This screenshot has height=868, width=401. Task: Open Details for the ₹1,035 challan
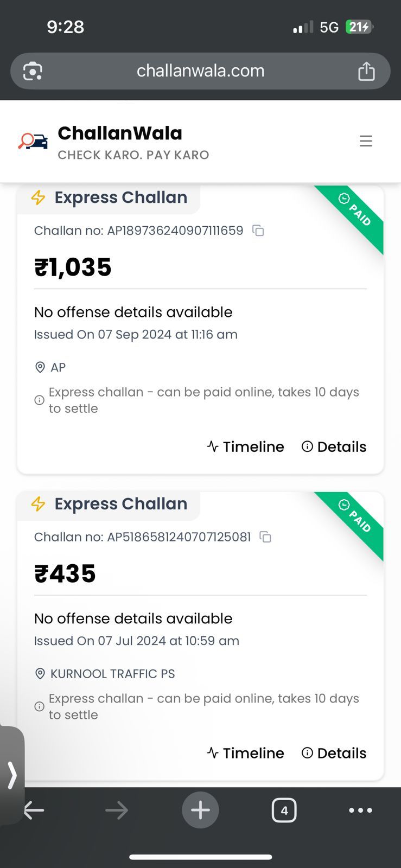coord(334,446)
